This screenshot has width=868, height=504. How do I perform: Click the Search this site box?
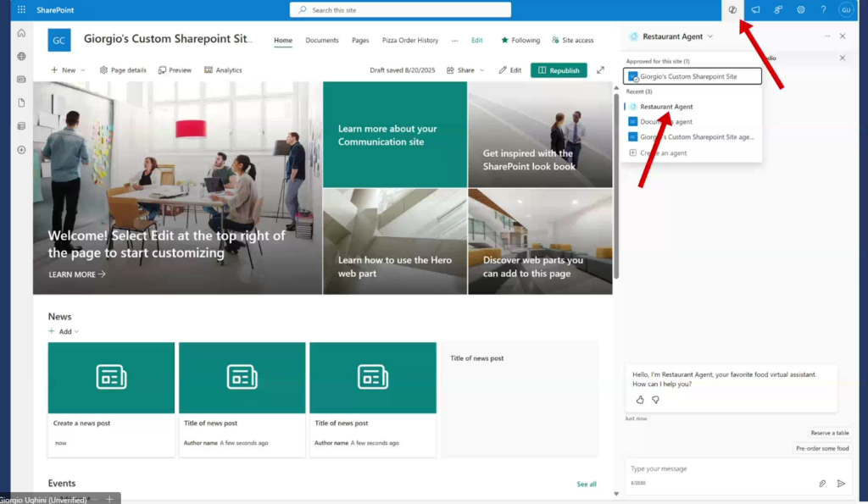point(400,10)
